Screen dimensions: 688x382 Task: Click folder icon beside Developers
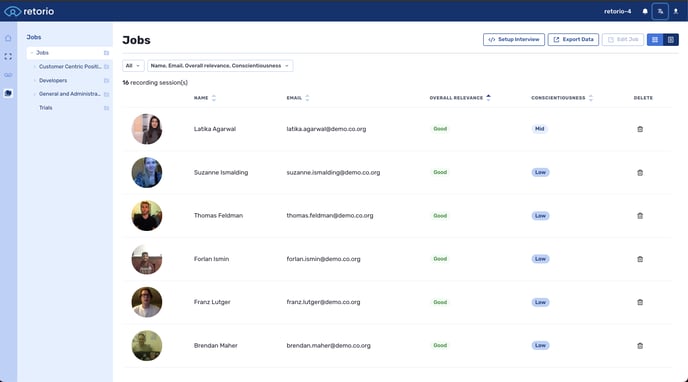(x=106, y=81)
